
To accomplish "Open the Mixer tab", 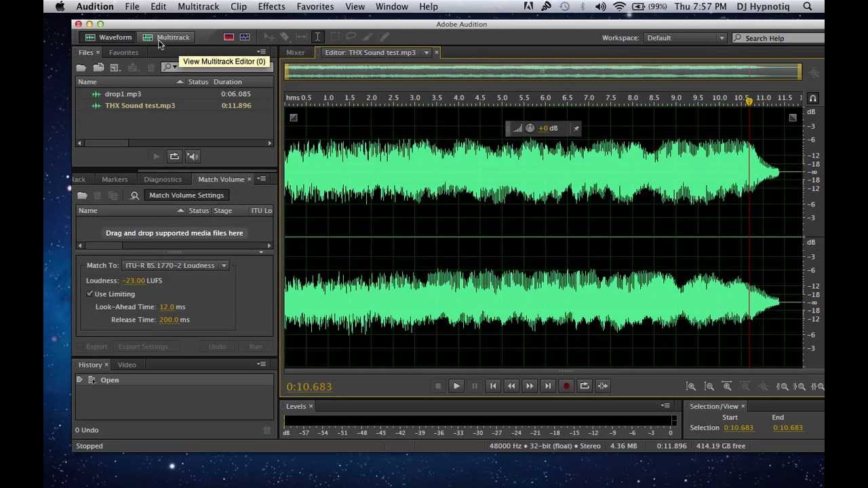I will coord(295,52).
